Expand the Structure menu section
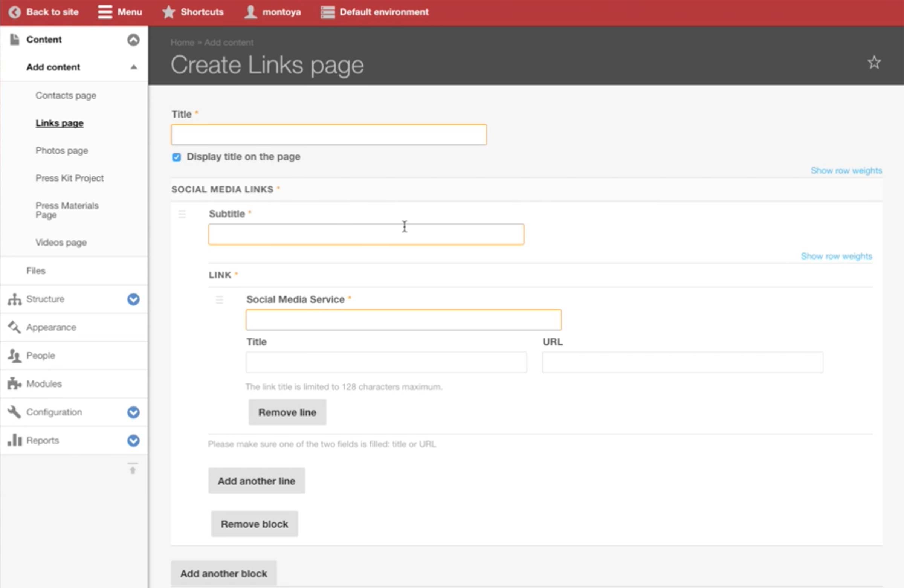The image size is (904, 588). tap(133, 299)
